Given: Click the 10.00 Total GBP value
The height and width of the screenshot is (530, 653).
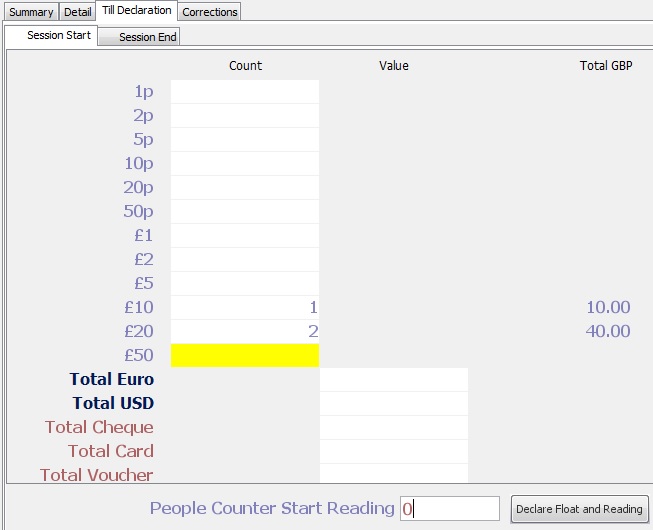Looking at the screenshot, I should pyautogui.click(x=608, y=307).
